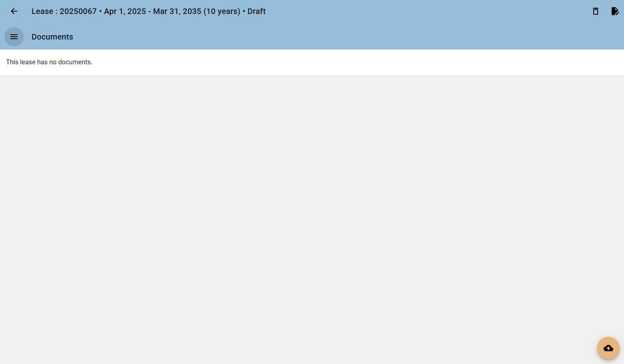Click the Documents section heading
Viewport: 624px width, 364px height.
coord(52,37)
